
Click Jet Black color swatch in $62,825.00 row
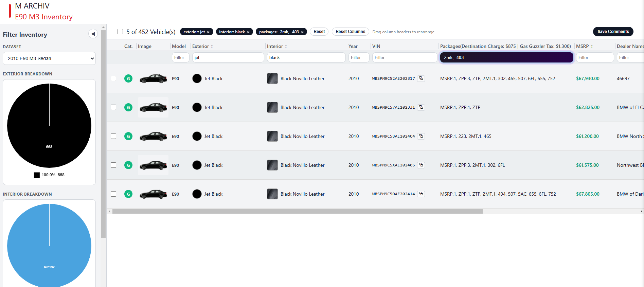197,107
